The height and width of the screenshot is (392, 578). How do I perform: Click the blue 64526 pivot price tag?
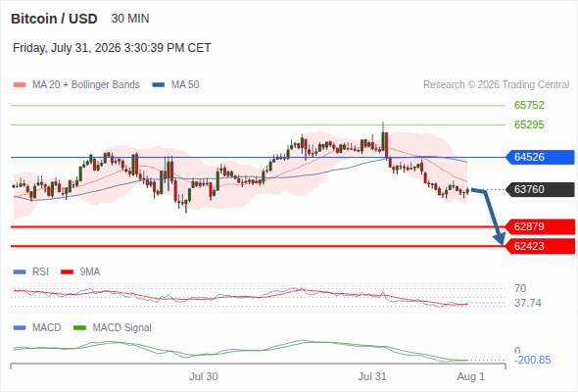[x=540, y=157]
